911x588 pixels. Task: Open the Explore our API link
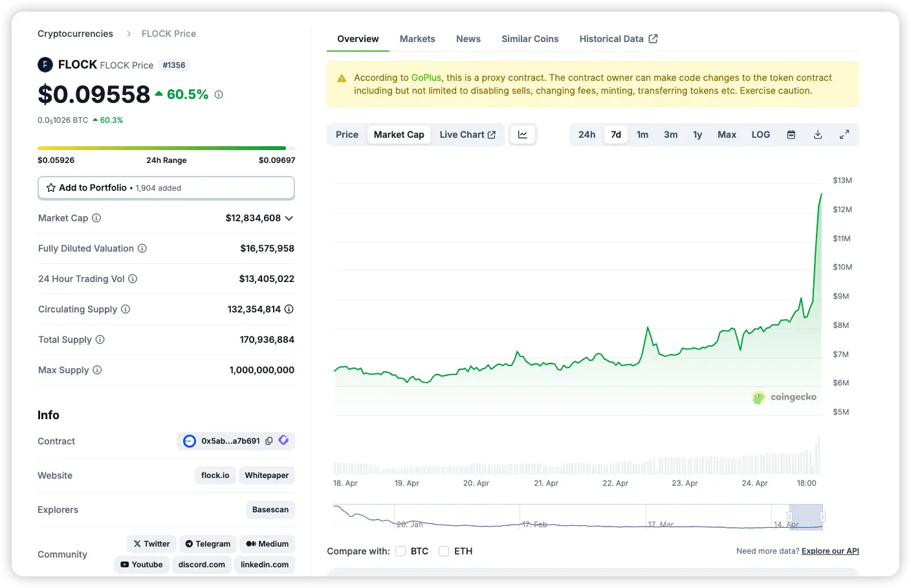pyautogui.click(x=830, y=551)
